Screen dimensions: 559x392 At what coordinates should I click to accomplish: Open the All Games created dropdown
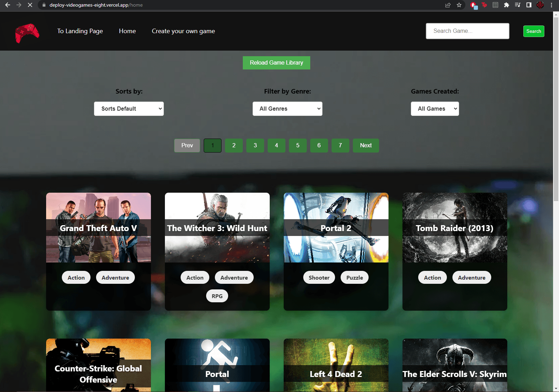coord(435,109)
